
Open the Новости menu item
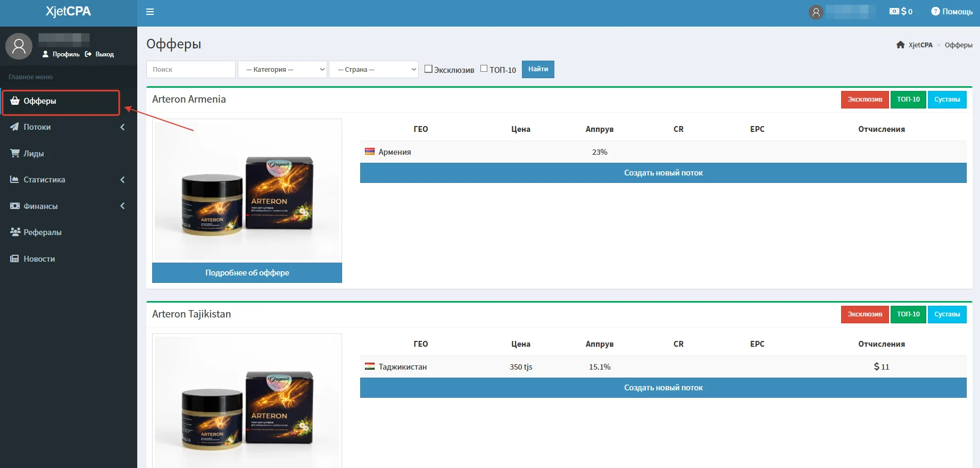[69, 258]
